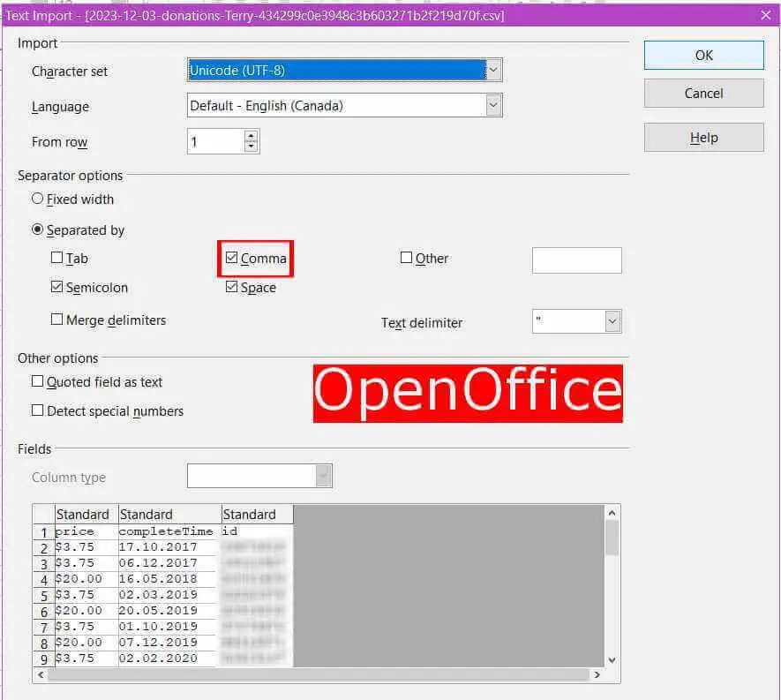Click the row 9 number in preview
Screen dimensions: 781x700
tap(44, 659)
